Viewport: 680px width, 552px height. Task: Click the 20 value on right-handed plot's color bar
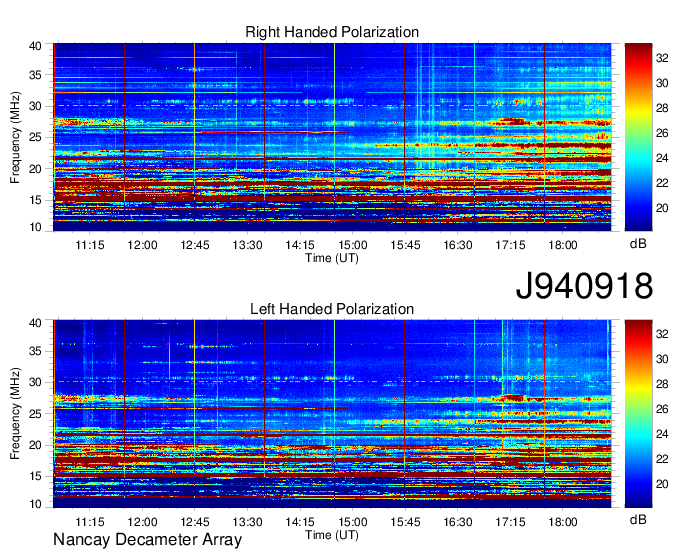(x=662, y=208)
